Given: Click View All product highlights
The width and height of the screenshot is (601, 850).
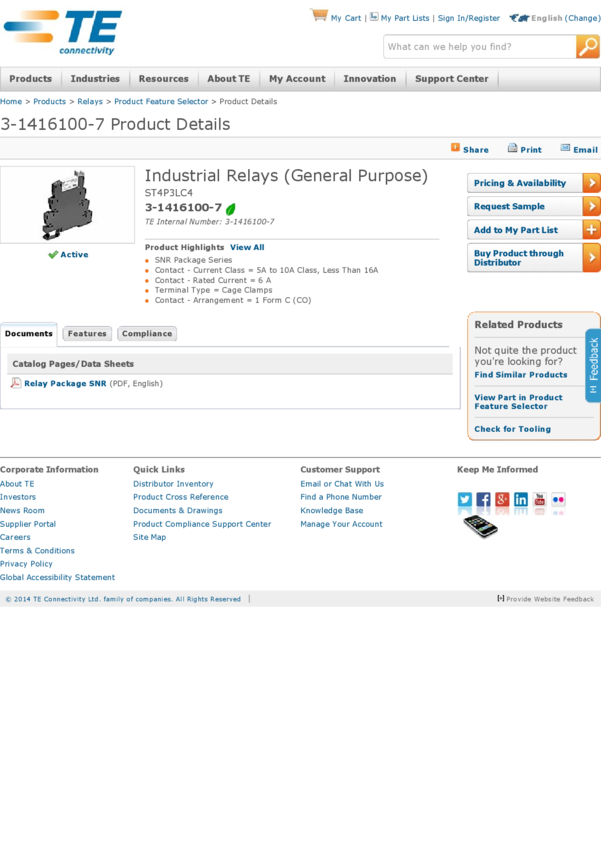Looking at the screenshot, I should click(x=247, y=247).
